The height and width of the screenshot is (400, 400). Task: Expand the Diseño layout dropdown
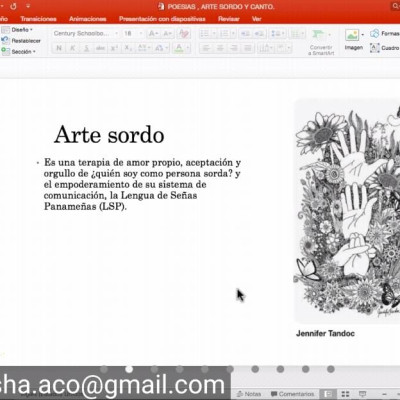pyautogui.click(x=17, y=30)
